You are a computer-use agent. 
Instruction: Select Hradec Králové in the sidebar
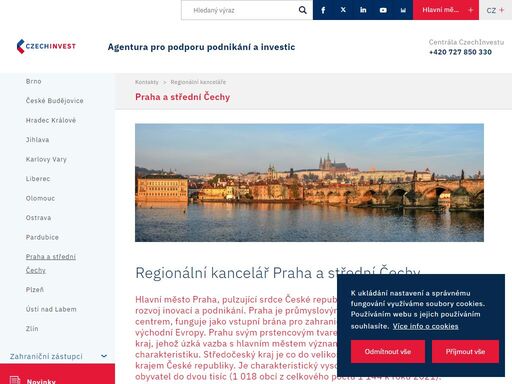pos(51,120)
